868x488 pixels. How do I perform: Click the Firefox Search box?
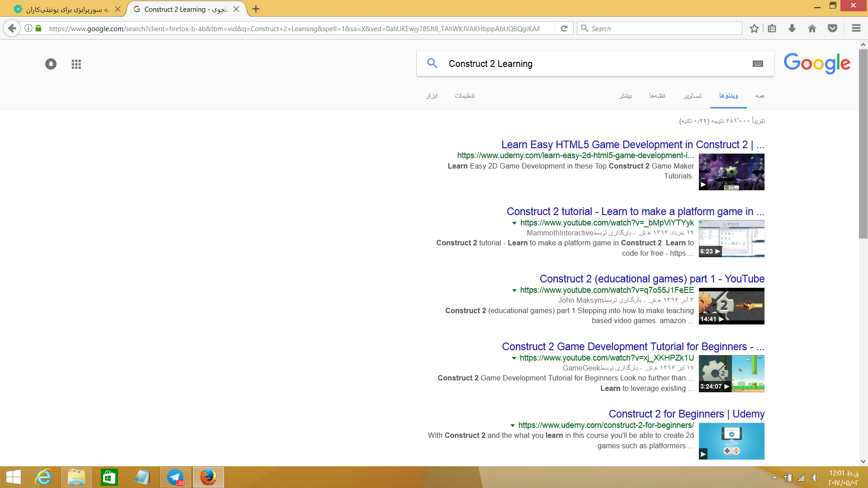(659, 28)
